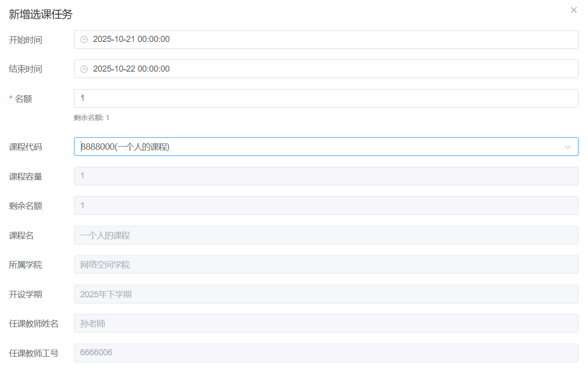Click the 开始时间 form label

click(25, 40)
